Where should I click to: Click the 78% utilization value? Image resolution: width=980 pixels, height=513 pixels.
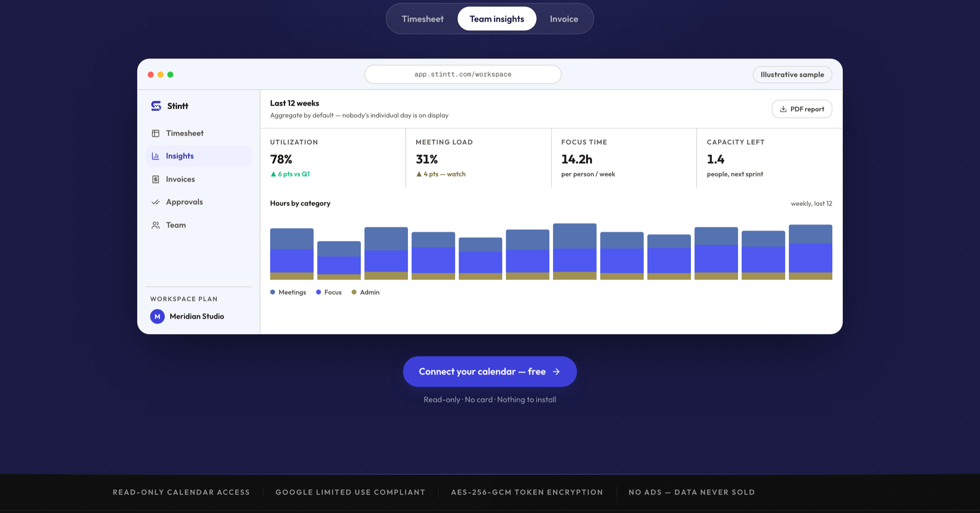pos(281,159)
